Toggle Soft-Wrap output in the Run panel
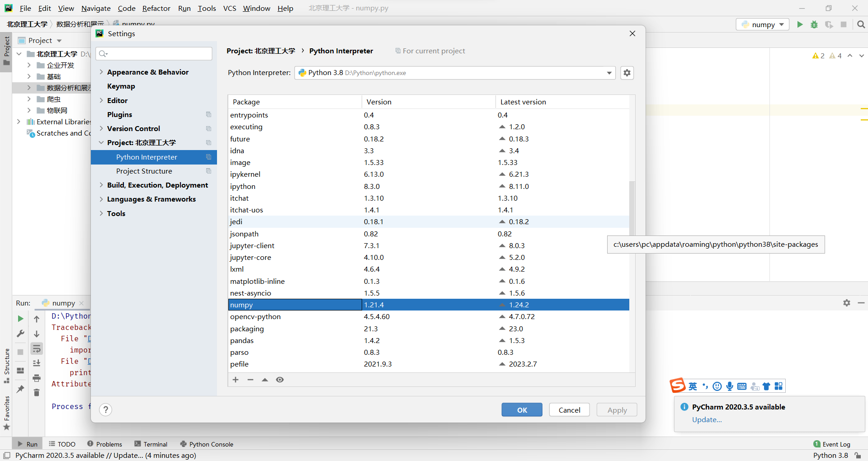The image size is (868, 461). pos(37,348)
